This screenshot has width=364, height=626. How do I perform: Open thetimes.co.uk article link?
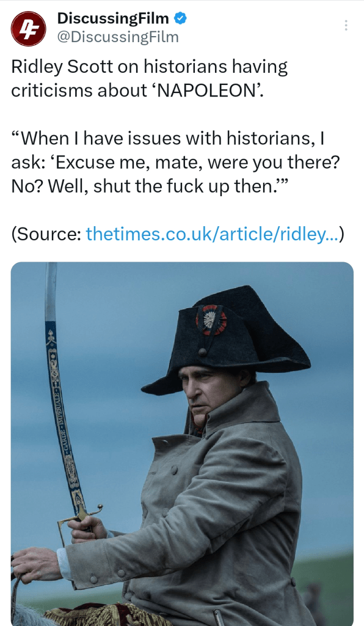click(212, 234)
